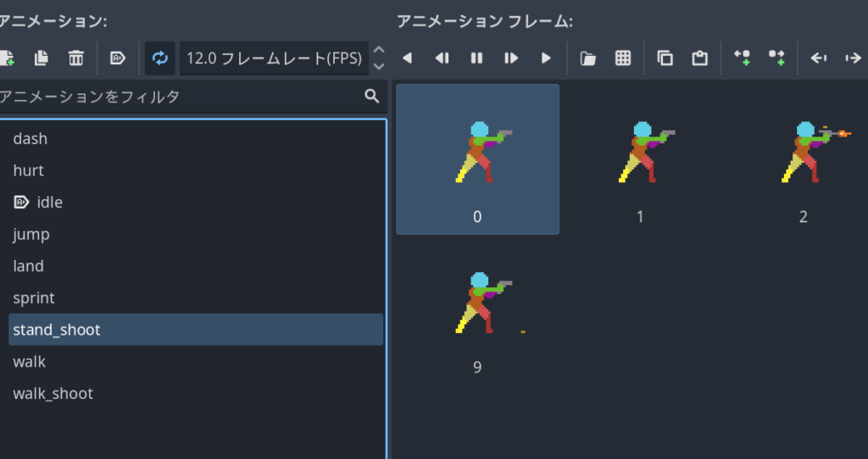Select the sprint animation
Viewport: 868px width, 459px height.
[x=196, y=297]
